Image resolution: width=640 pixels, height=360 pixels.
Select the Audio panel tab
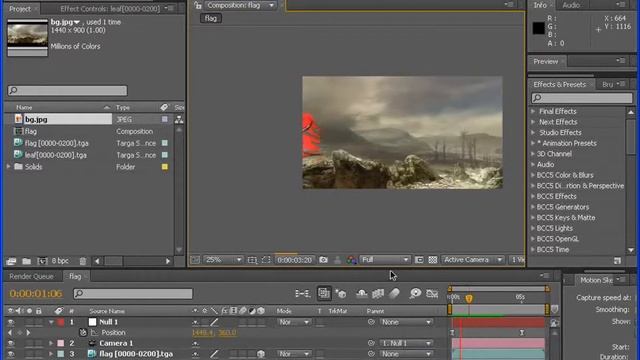[571, 5]
